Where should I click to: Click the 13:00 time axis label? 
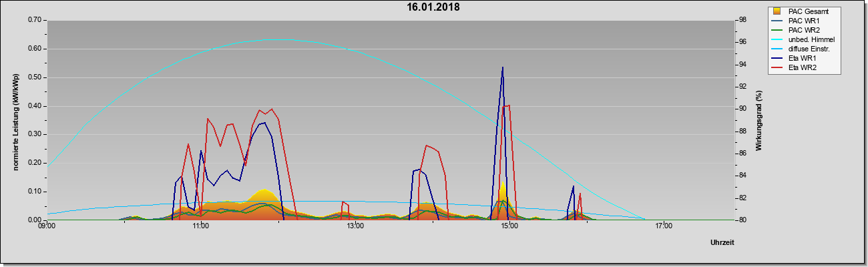pos(355,228)
